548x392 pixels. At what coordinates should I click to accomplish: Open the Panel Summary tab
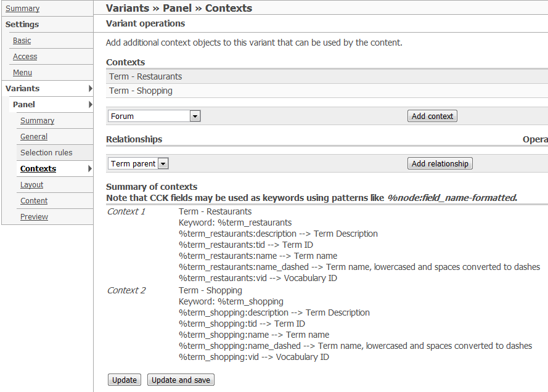pos(37,121)
